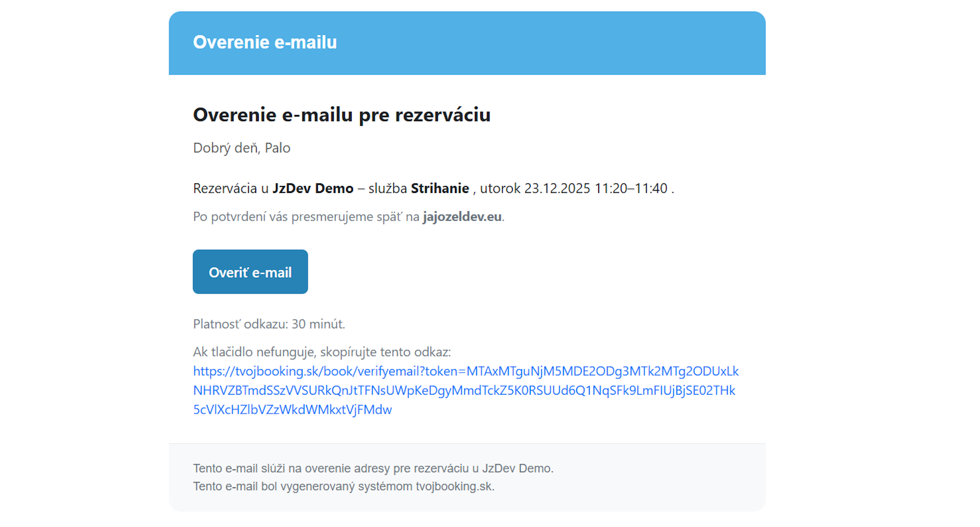The width and height of the screenshot is (980, 527).
Task: Click the name Palo in the greeting
Action: pos(278,148)
